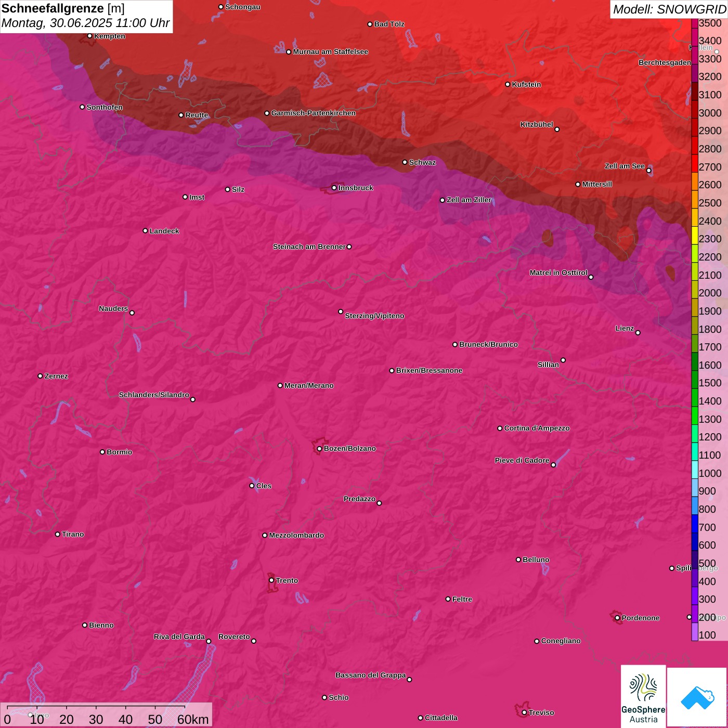Click the Innsbruck city marker dot
Viewport: 728px width, 728px height.
point(334,188)
